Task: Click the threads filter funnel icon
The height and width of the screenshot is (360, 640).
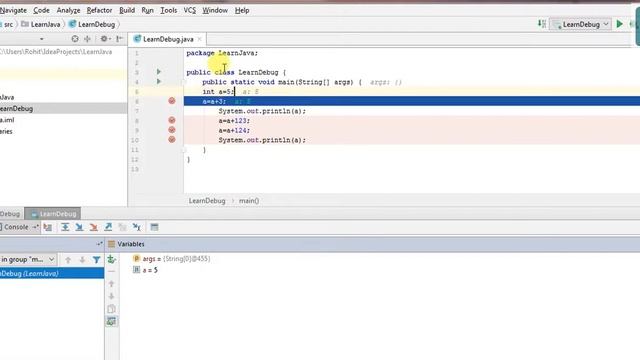Action: point(96,260)
